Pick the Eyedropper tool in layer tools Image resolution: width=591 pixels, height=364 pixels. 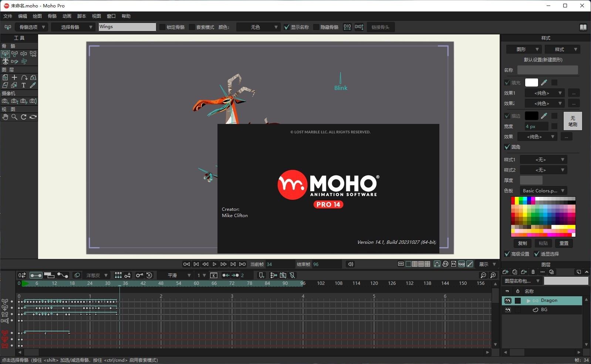(x=33, y=85)
